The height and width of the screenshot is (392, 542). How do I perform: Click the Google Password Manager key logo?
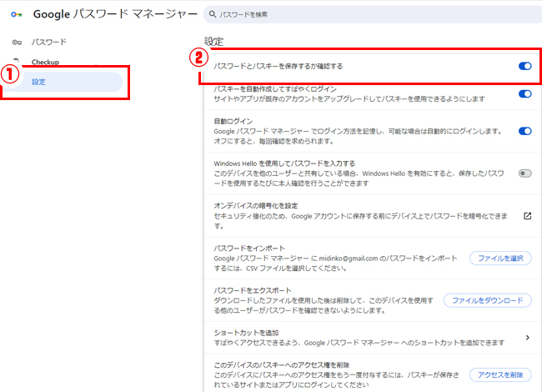(x=17, y=15)
